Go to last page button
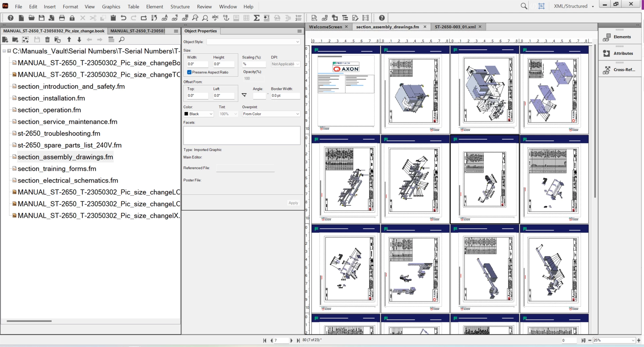Image resolution: width=644 pixels, height=347 pixels. (x=298, y=340)
